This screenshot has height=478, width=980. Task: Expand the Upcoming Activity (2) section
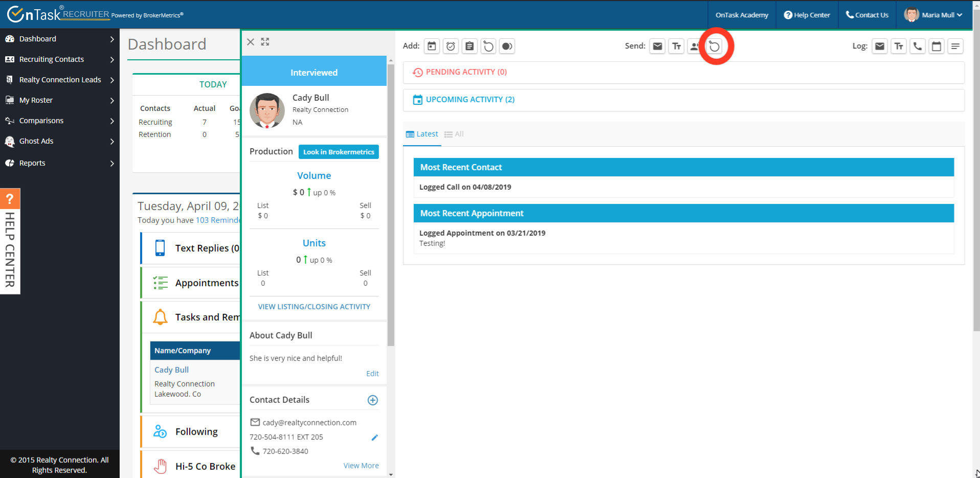coord(684,100)
